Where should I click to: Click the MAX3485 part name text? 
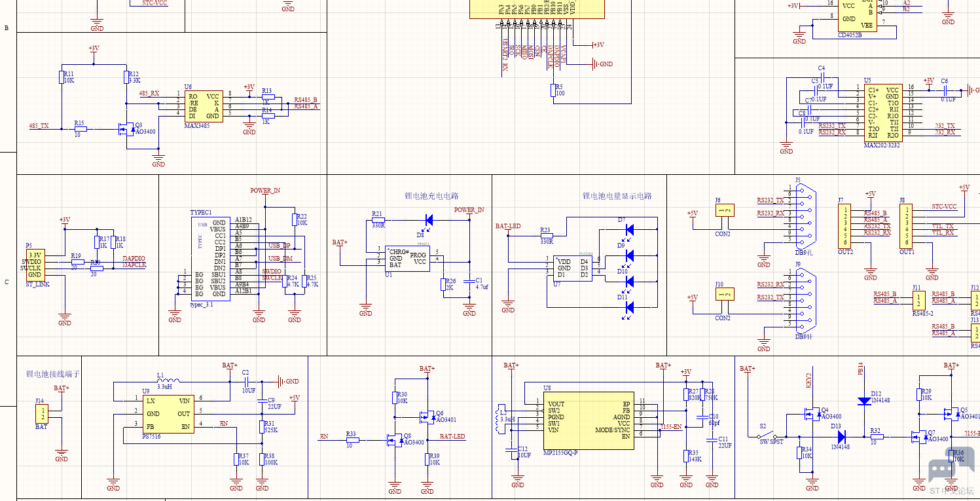click(x=198, y=125)
